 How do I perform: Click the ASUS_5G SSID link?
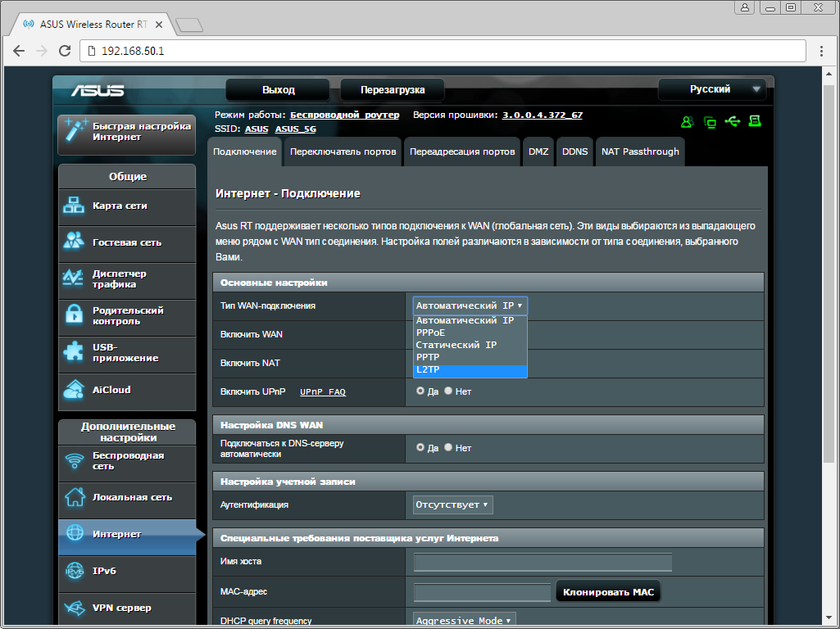(x=296, y=129)
